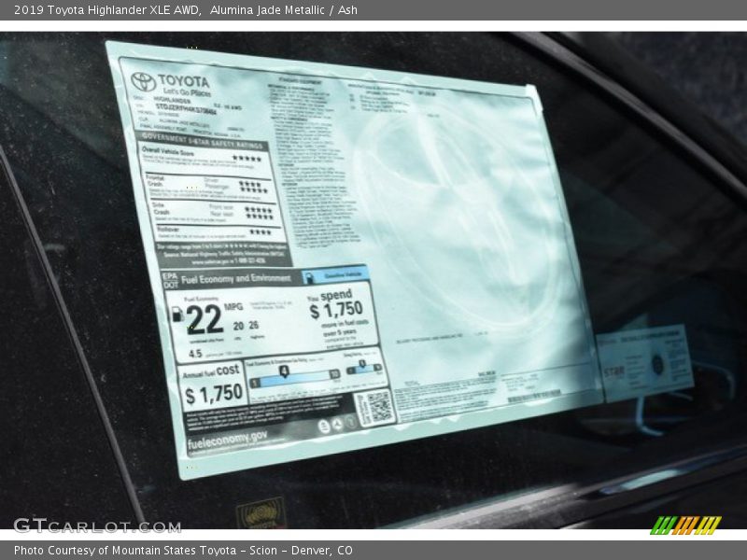Click the fuel economy rating slider scale
The image size is (747, 560).
point(295,377)
